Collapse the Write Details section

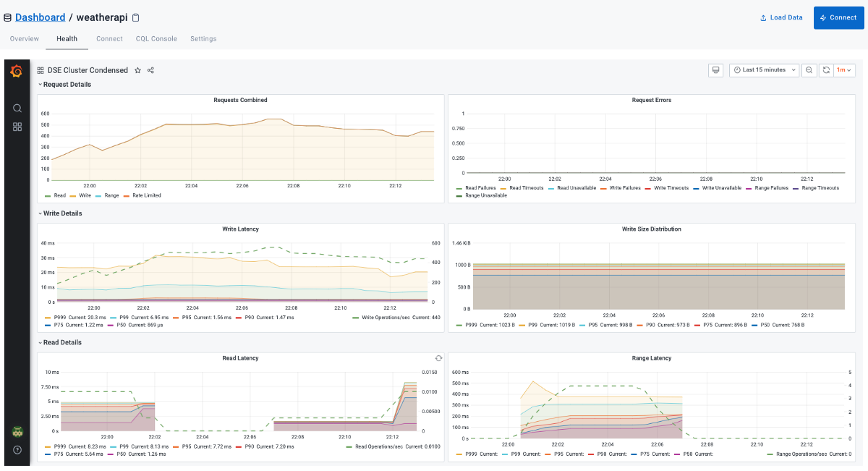[62, 213]
